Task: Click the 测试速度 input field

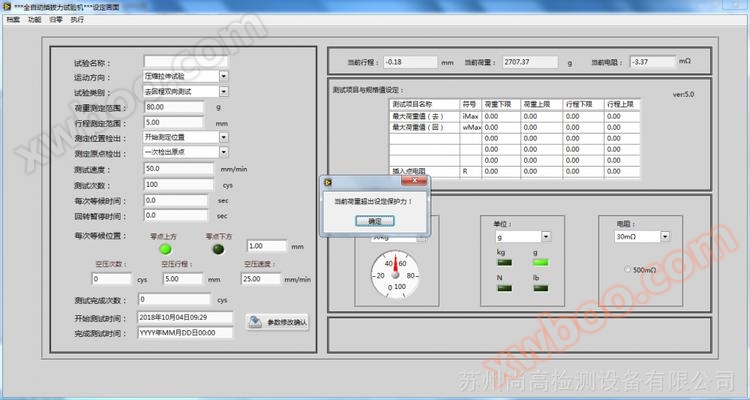Action: [179, 169]
